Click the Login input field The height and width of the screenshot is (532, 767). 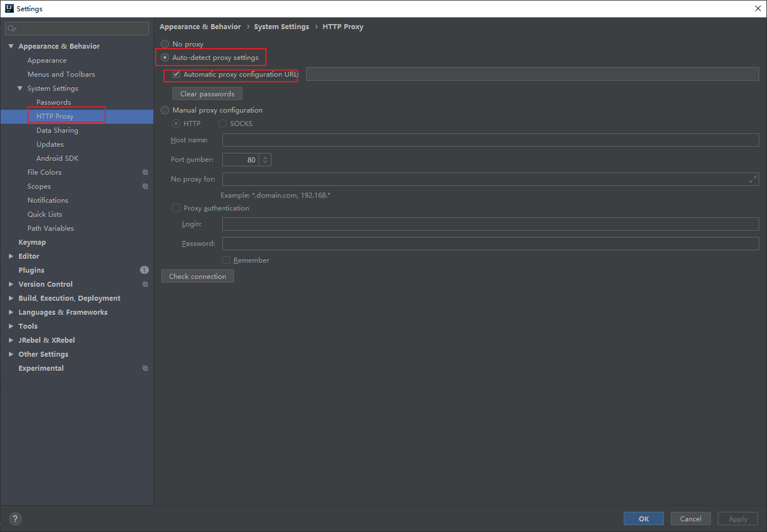pos(490,224)
